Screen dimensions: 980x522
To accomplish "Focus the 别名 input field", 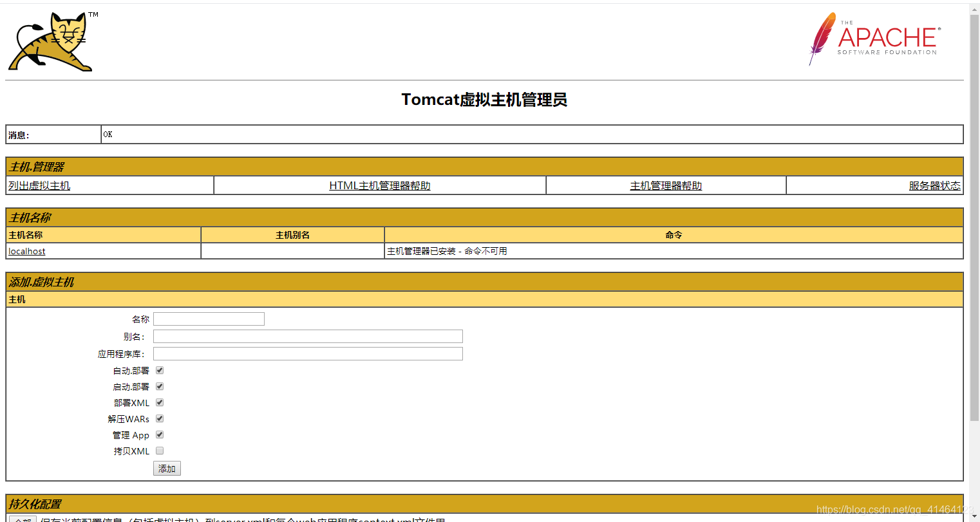I will (308, 336).
